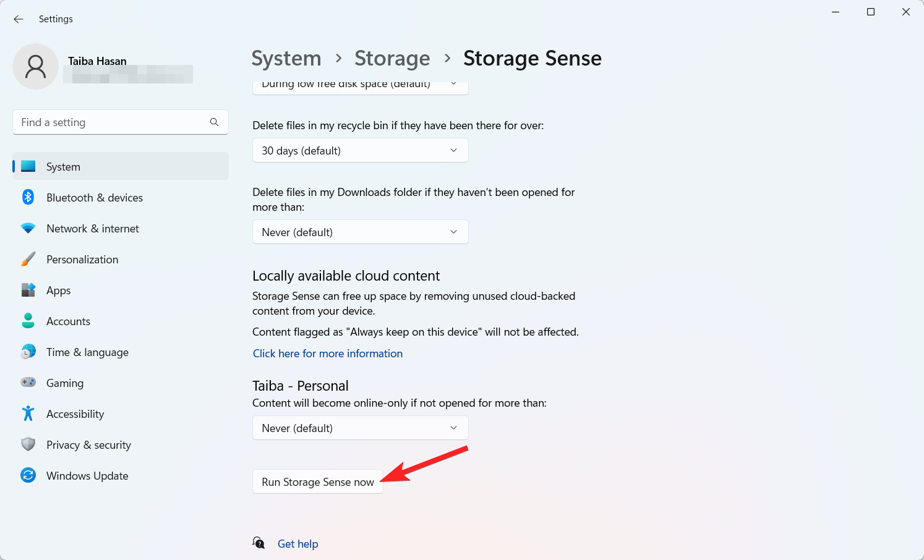The image size is (924, 560).
Task: Open the recycle bin 30 days dropdown
Action: tap(360, 151)
